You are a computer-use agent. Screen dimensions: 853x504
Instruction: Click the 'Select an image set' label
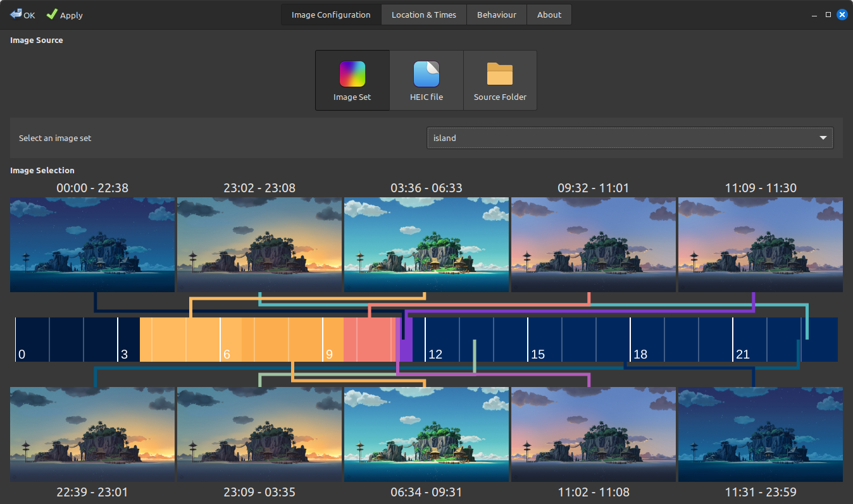[x=55, y=138]
